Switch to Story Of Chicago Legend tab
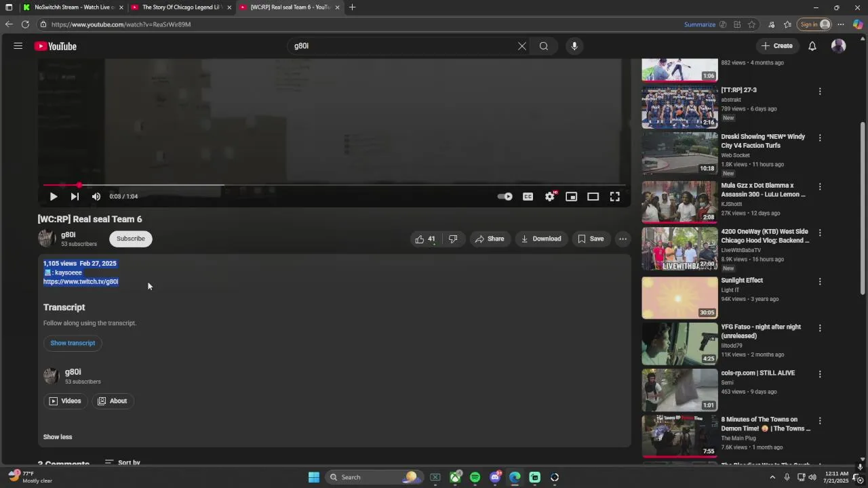 coord(180,7)
